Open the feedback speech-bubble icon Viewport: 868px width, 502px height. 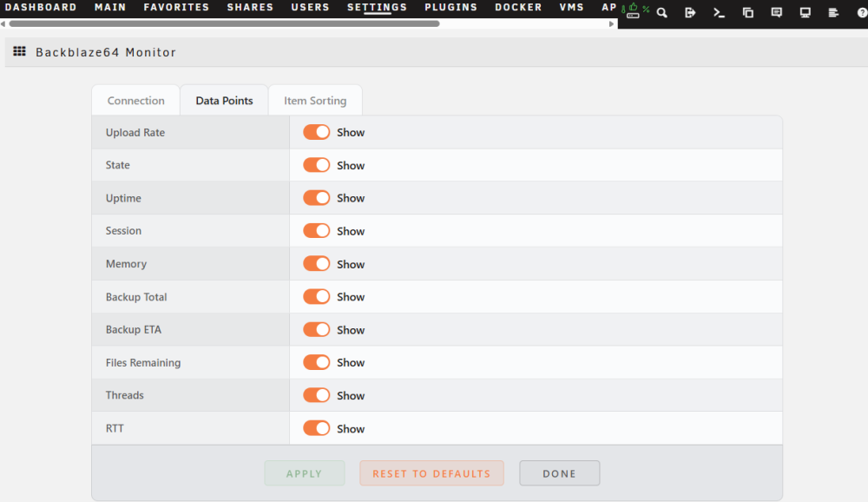click(x=777, y=12)
